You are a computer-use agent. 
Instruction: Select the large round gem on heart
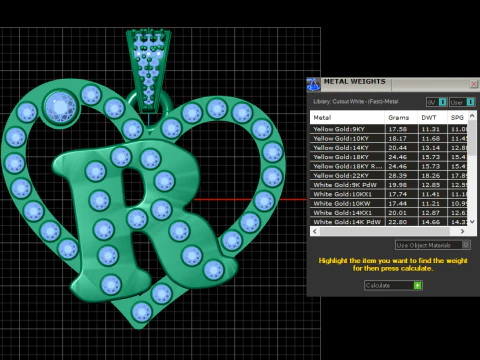click(61, 107)
